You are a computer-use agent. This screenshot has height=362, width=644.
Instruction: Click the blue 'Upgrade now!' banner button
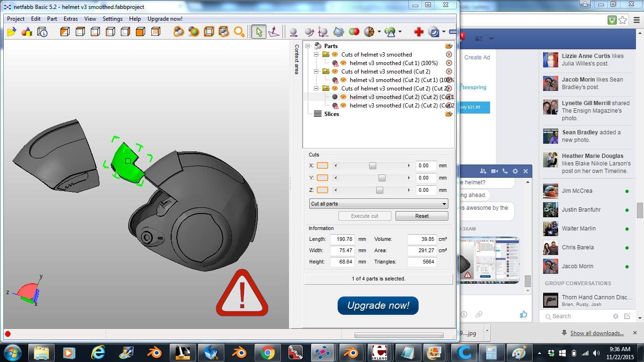tap(378, 305)
